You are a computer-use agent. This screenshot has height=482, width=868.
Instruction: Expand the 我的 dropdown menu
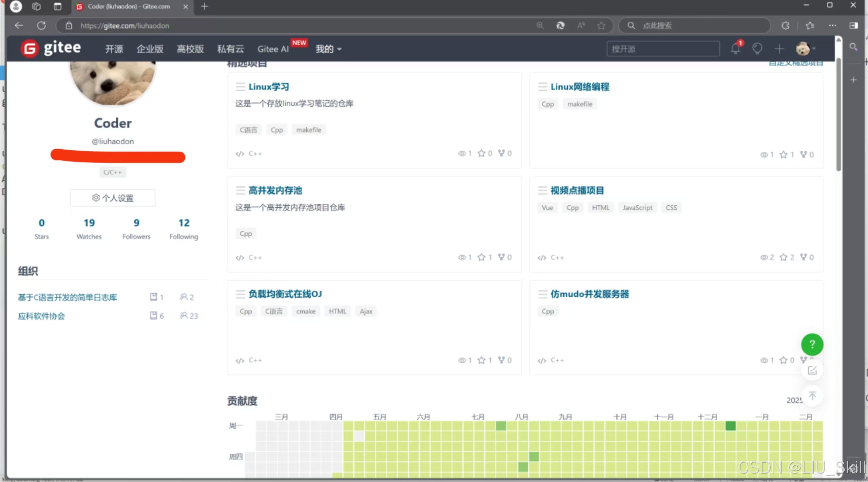click(328, 49)
